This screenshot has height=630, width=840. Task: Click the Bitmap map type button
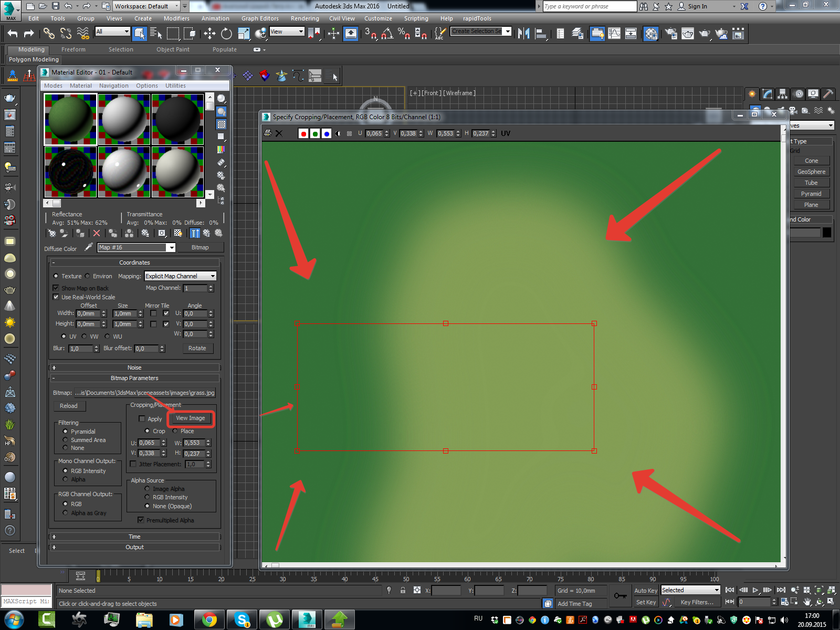(x=200, y=247)
